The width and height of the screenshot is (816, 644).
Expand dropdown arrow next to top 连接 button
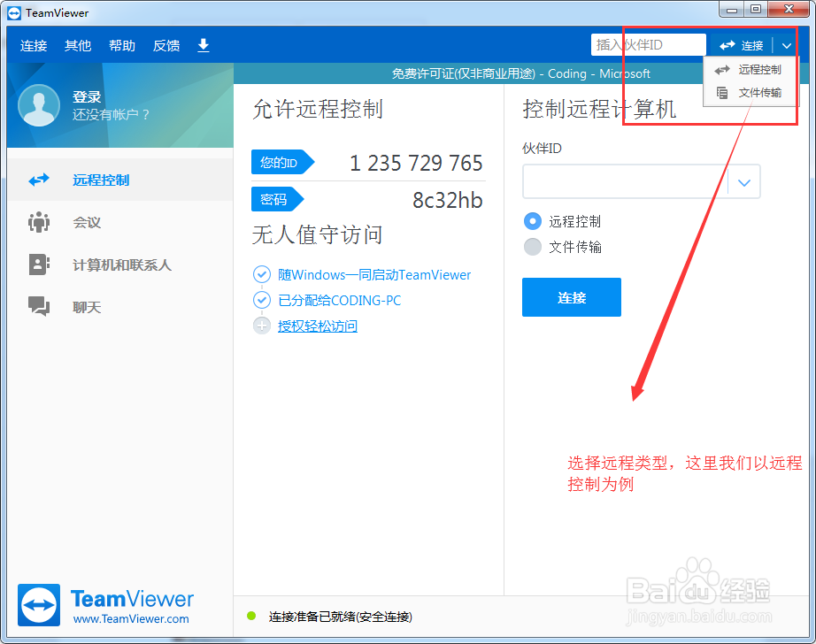tap(786, 46)
